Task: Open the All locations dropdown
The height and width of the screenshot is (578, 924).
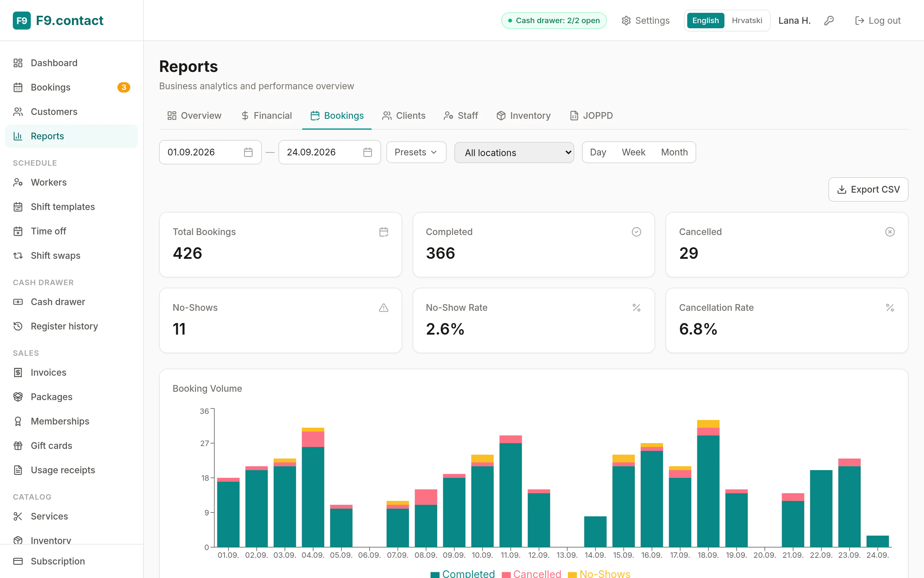Action: tap(514, 153)
